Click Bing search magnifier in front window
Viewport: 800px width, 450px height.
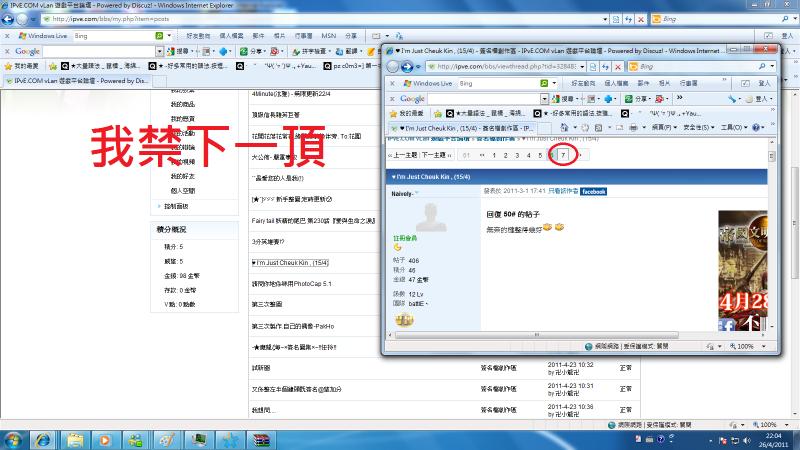(762, 67)
